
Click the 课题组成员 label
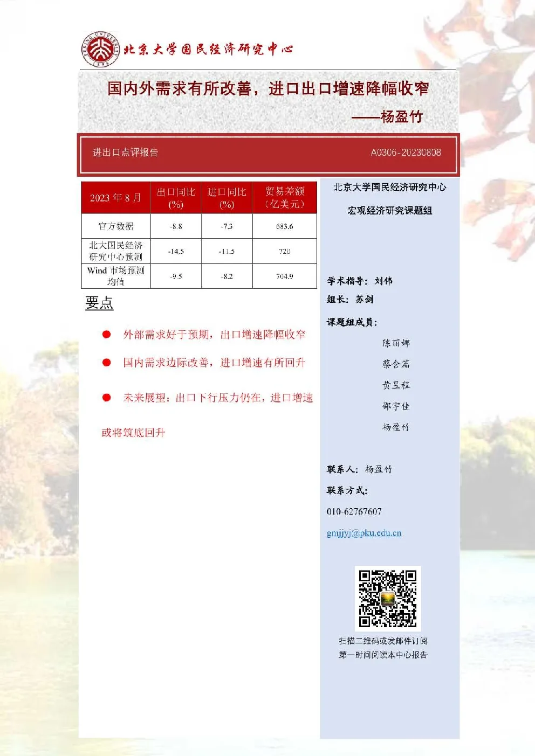(352, 322)
